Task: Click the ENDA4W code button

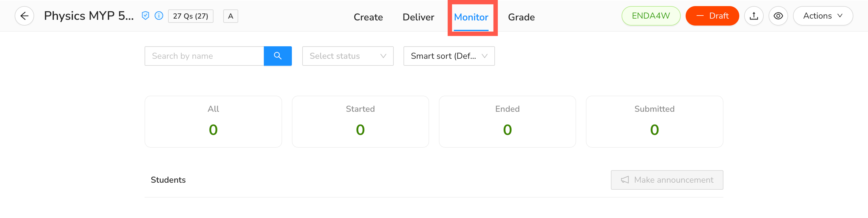Action: 650,16
